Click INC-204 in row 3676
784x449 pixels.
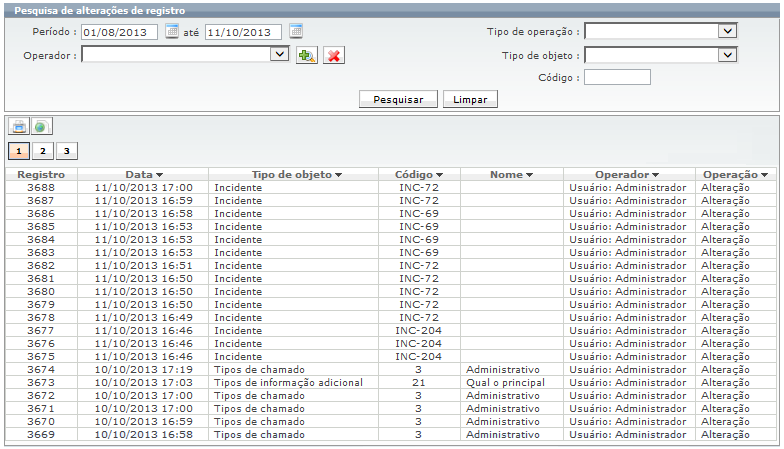tap(419, 344)
